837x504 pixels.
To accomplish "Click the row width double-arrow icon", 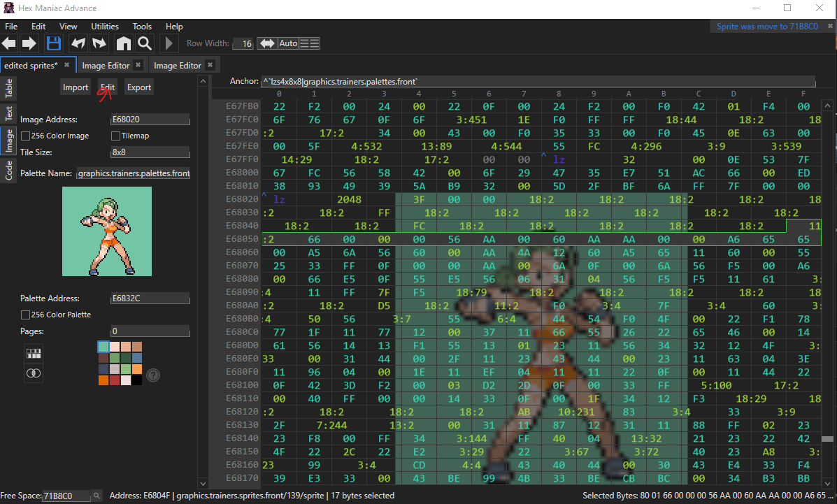I will click(x=266, y=43).
